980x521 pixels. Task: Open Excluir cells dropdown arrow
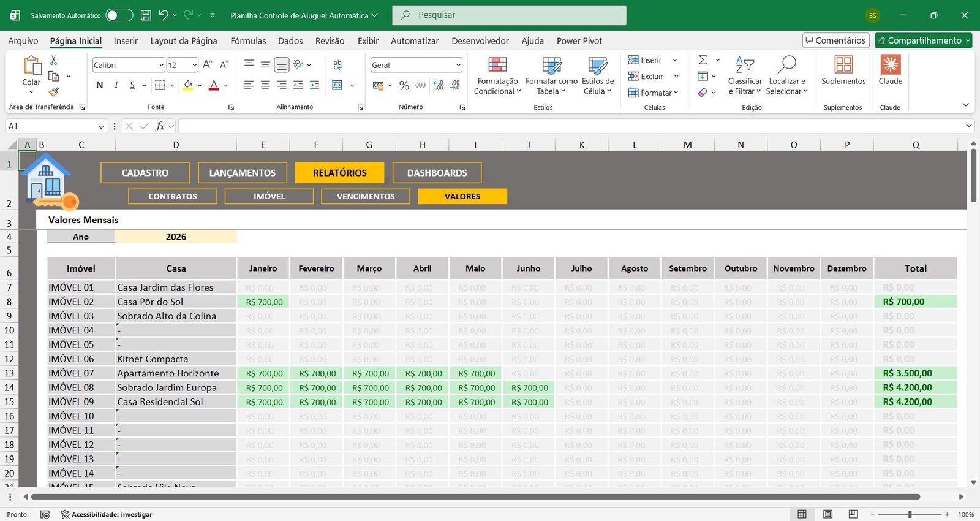[676, 77]
